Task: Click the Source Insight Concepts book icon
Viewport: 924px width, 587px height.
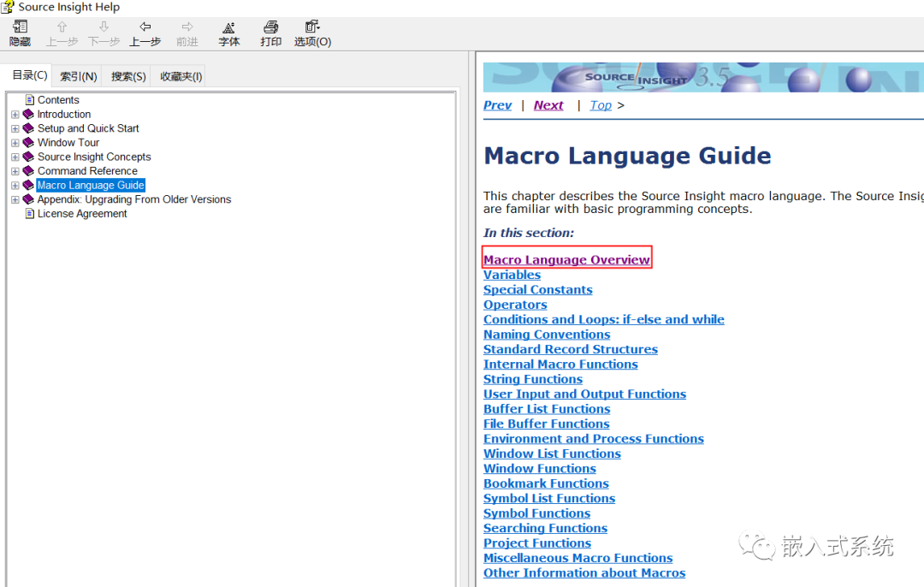Action: 28,157
